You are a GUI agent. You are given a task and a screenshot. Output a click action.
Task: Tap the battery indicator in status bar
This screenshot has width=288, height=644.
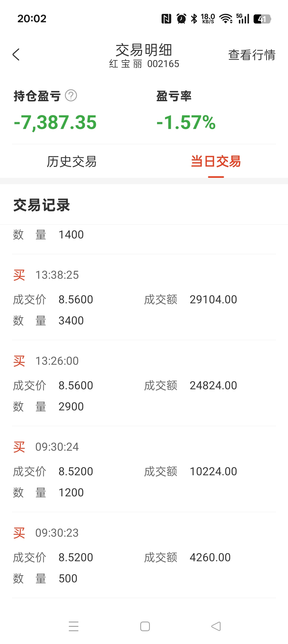click(262, 19)
